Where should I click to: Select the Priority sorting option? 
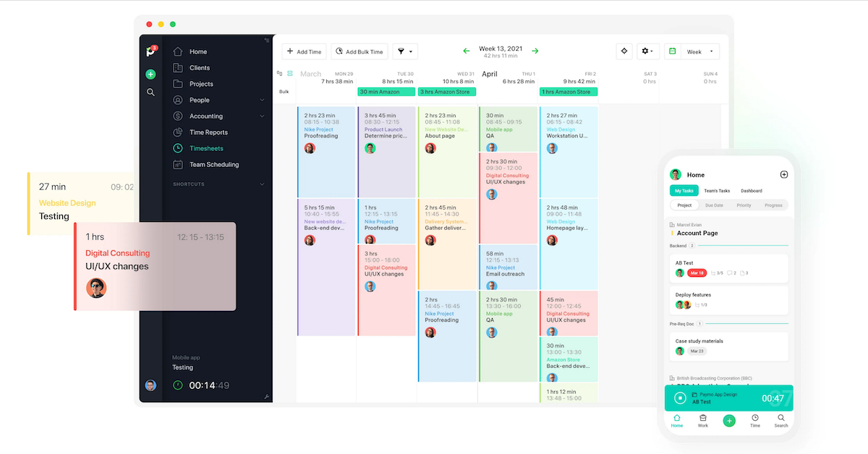(746, 205)
